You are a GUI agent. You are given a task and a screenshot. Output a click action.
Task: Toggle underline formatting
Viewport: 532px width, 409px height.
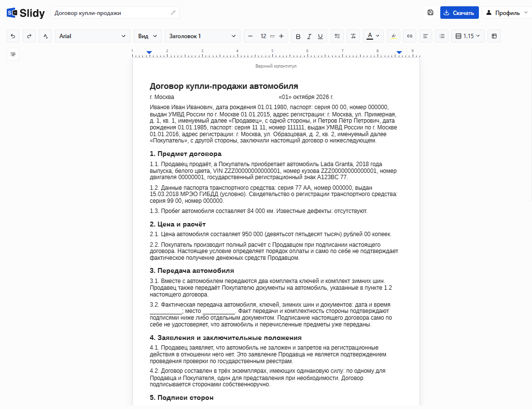pos(320,36)
